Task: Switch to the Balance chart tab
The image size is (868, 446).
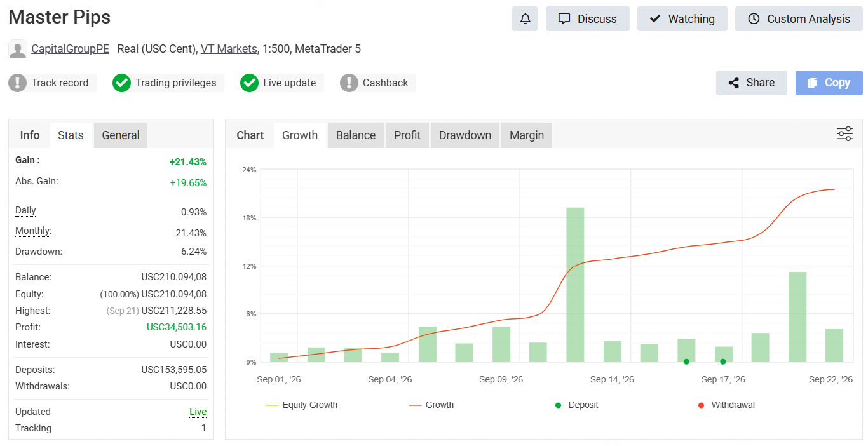Action: [356, 135]
